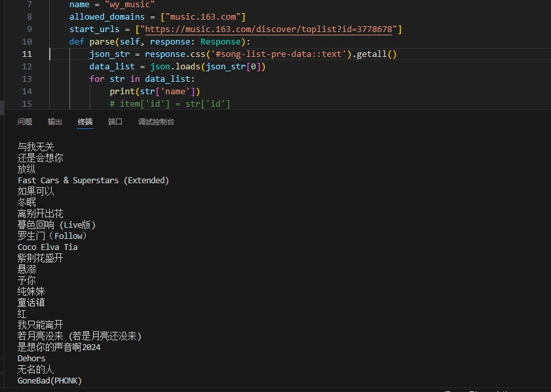
Task: Click terminal output 纯妹妹
Action: tap(31, 292)
